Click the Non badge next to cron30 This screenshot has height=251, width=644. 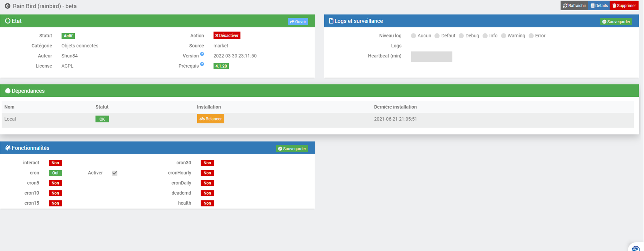point(207,163)
